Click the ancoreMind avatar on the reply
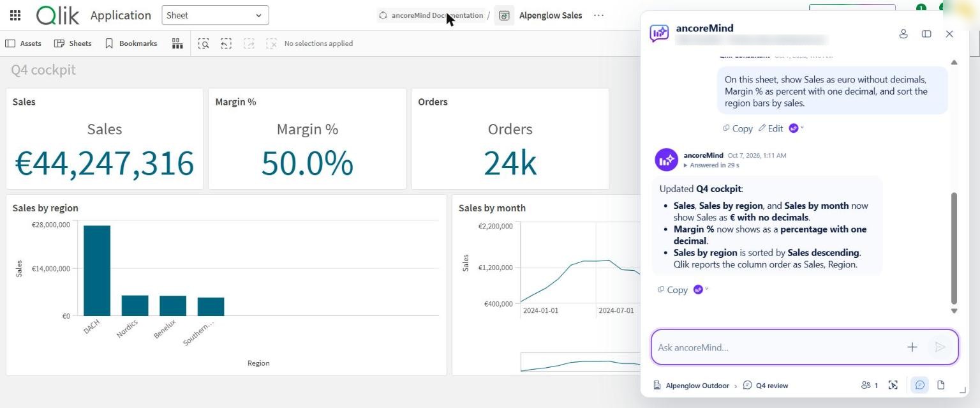 666,160
